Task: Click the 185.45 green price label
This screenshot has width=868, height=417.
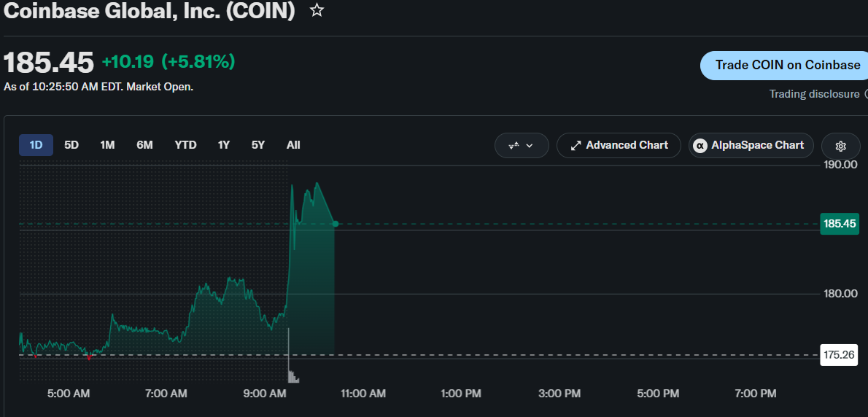Action: [840, 224]
